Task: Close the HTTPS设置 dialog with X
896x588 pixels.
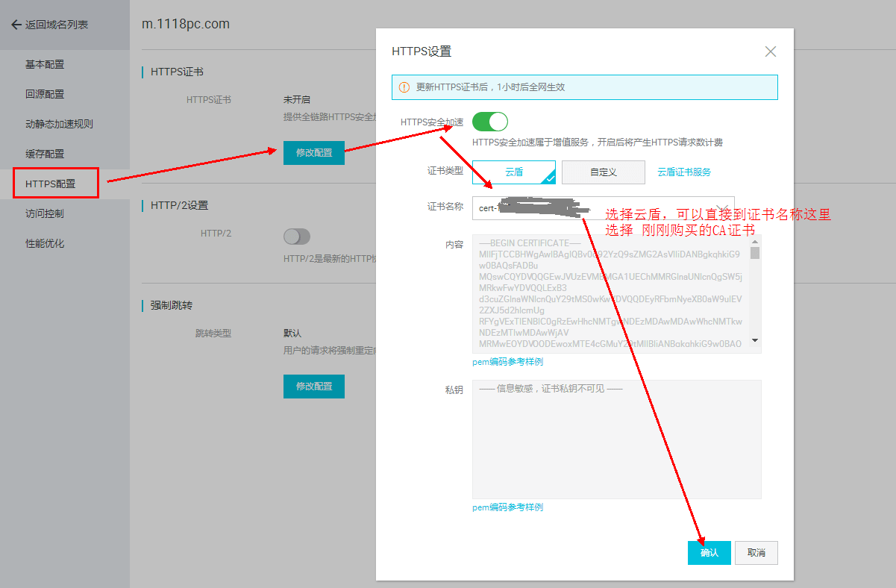Action: pyautogui.click(x=771, y=51)
